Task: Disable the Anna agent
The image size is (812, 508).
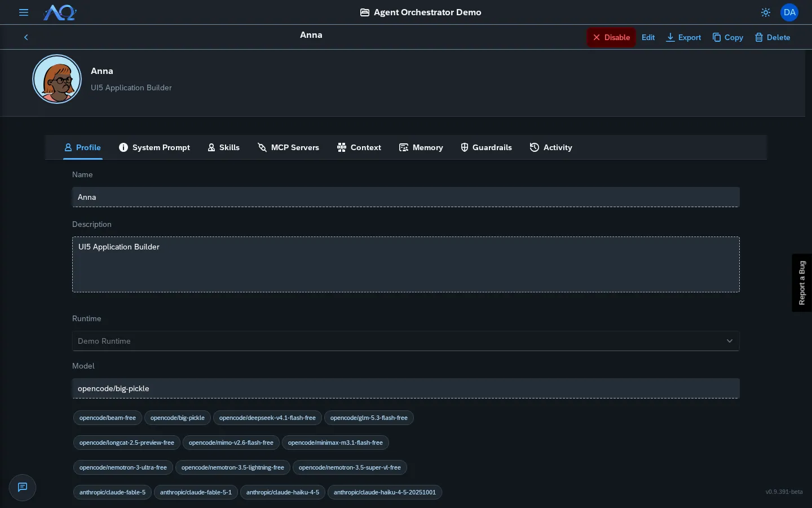Action: coord(611,37)
